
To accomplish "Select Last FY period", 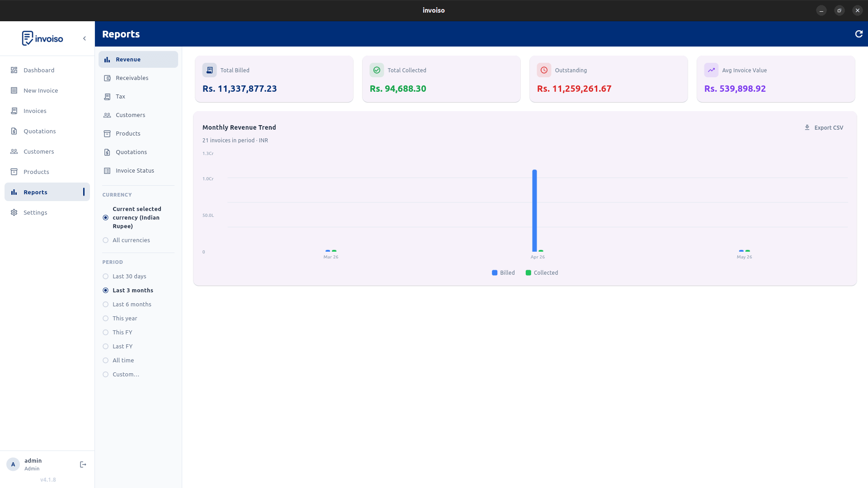I will tap(105, 347).
